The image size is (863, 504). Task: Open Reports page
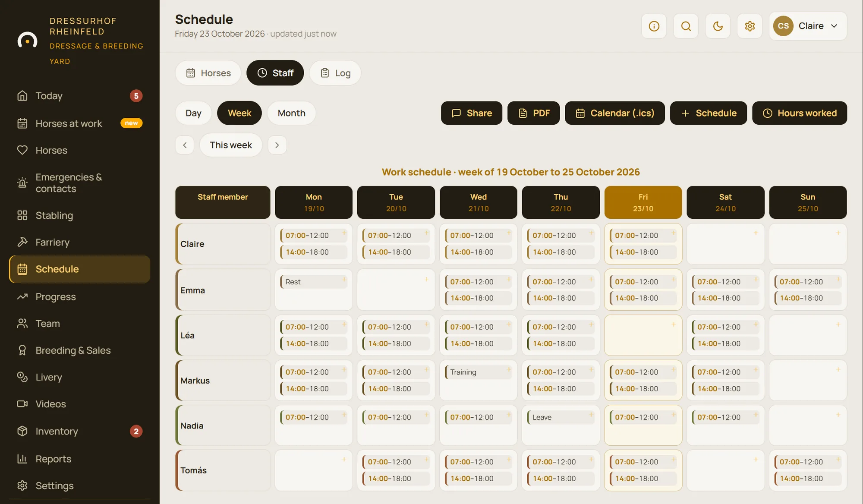[80, 459]
